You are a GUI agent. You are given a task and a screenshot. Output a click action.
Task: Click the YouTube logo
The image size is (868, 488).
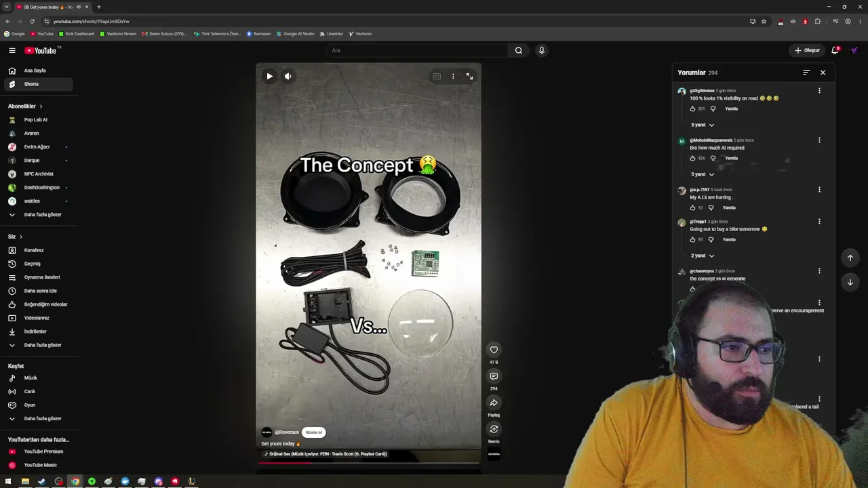41,50
